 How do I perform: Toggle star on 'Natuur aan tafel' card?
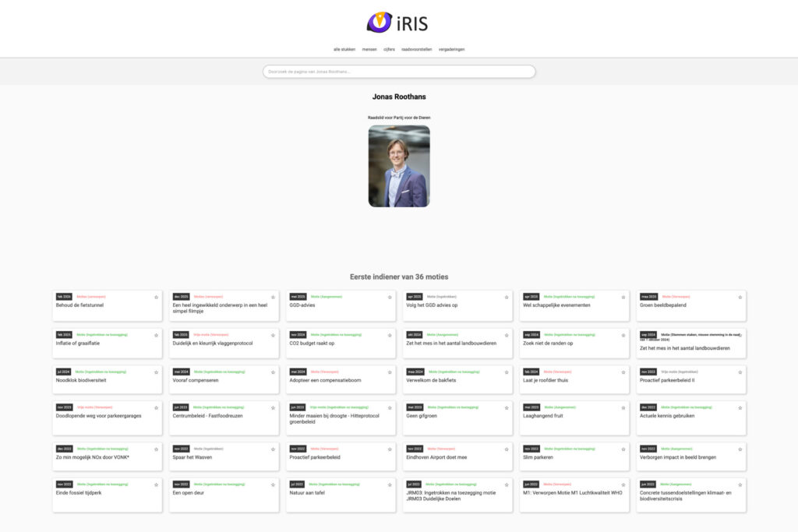click(390, 484)
